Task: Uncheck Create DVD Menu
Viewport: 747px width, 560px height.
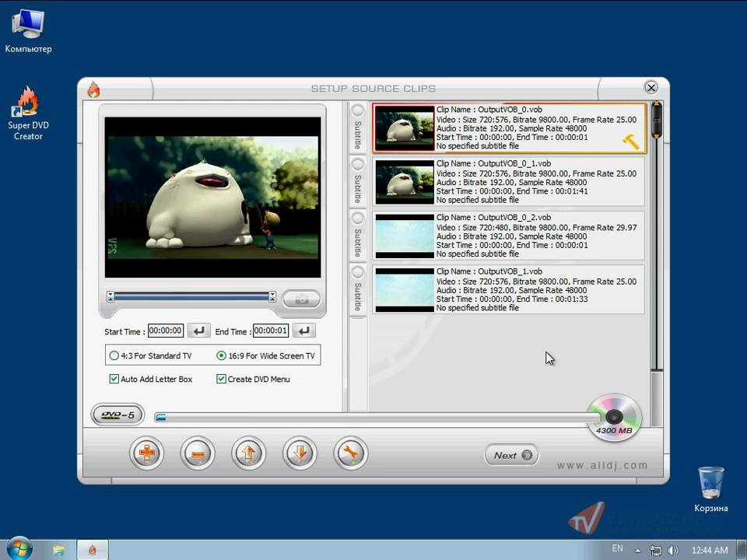Action: point(253,379)
